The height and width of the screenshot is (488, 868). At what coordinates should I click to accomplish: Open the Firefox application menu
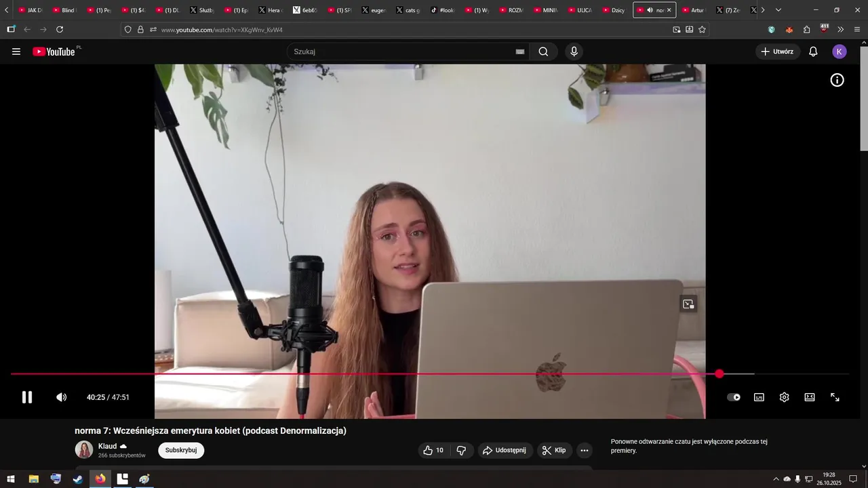coord(857,30)
